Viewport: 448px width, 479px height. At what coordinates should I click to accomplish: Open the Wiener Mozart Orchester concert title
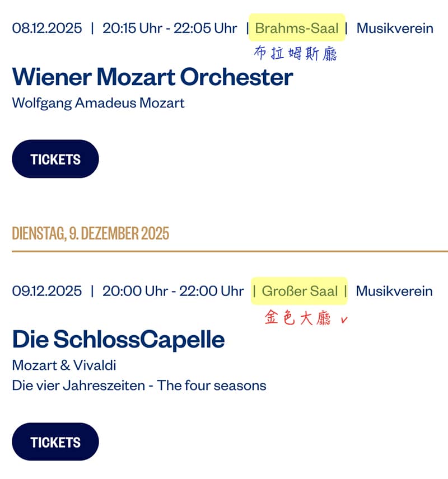pos(152,77)
